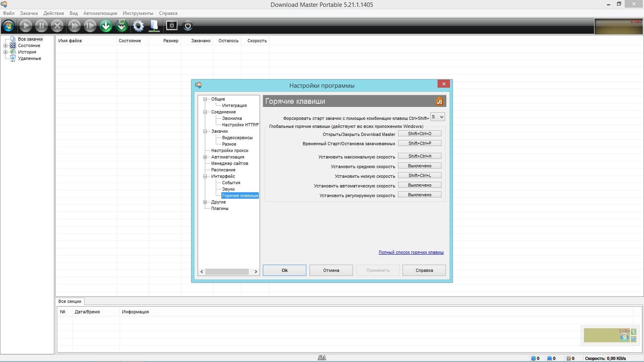Click the Все закачки tree icon

click(x=13, y=39)
